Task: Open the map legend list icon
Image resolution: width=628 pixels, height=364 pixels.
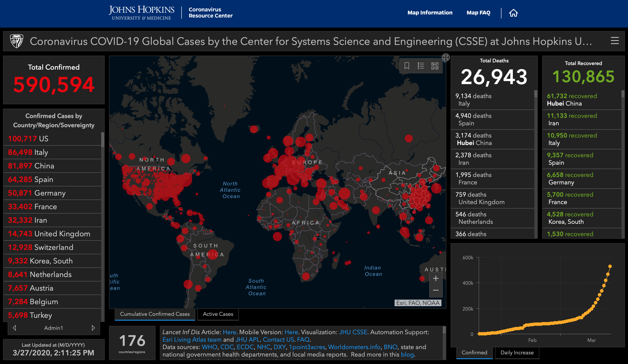Action: (421, 66)
